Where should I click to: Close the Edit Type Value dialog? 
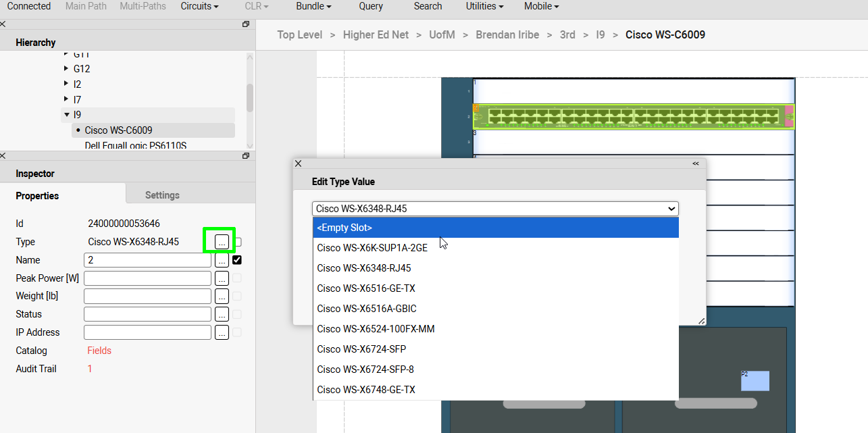pyautogui.click(x=299, y=163)
